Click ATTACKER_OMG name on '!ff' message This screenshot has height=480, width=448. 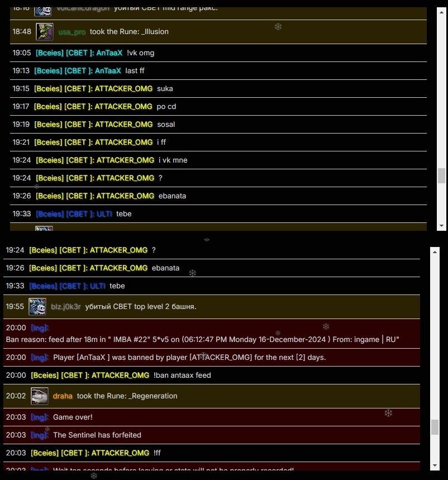[120, 453]
